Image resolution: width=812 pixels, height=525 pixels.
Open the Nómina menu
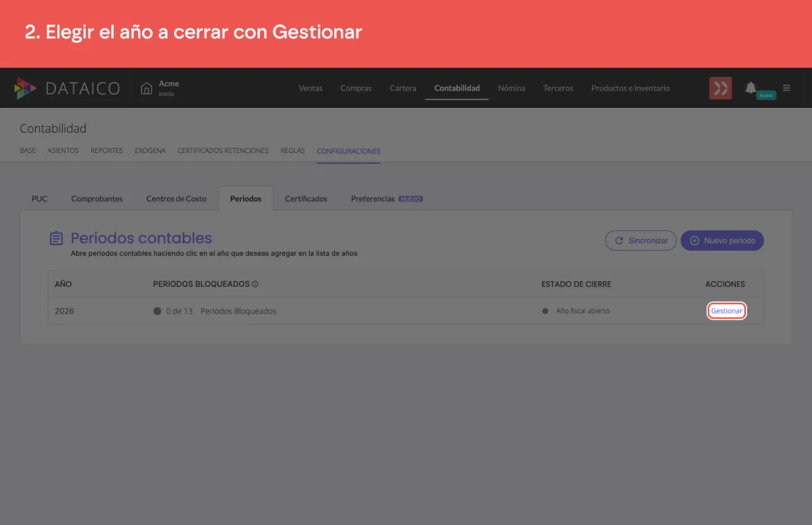(x=511, y=88)
